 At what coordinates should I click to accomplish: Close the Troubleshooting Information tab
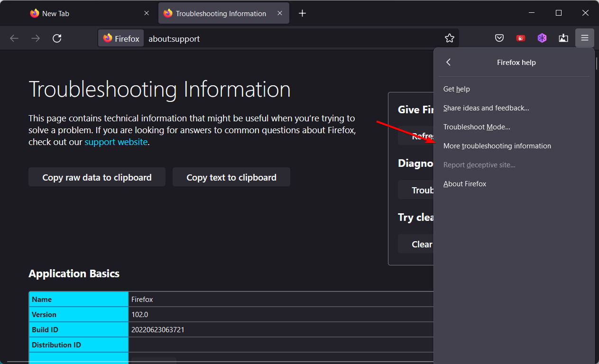click(279, 13)
